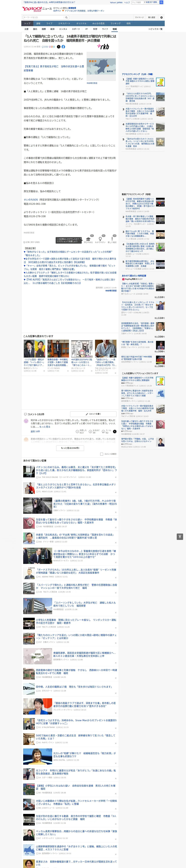The width and height of the screenshot is (186, 868).
Task: Open the みんなの意見 tab
Action: [98, 24]
